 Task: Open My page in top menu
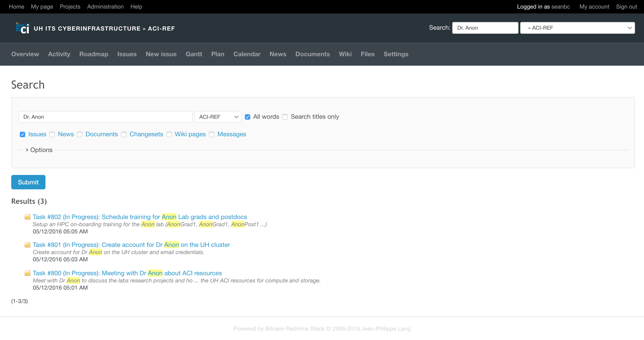[x=42, y=7]
